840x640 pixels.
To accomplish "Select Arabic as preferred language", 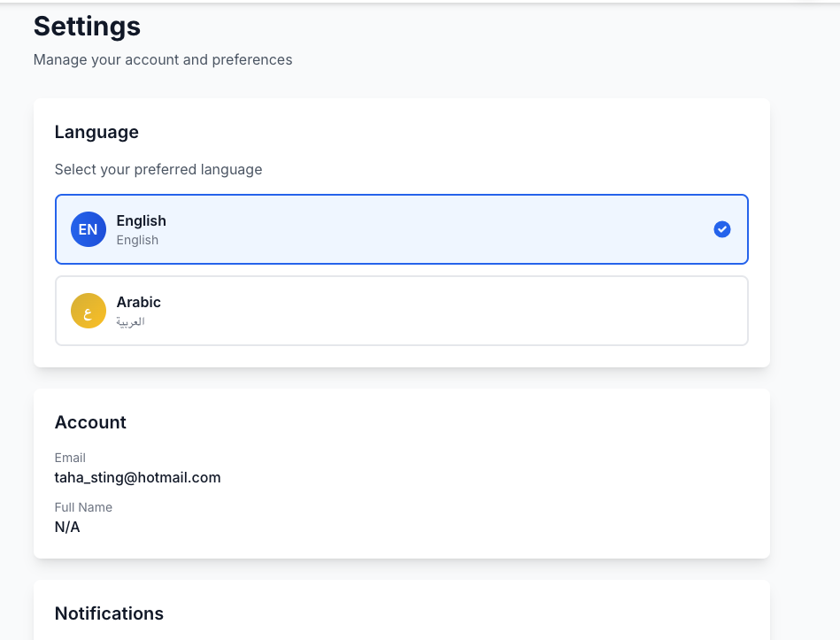I will [402, 311].
